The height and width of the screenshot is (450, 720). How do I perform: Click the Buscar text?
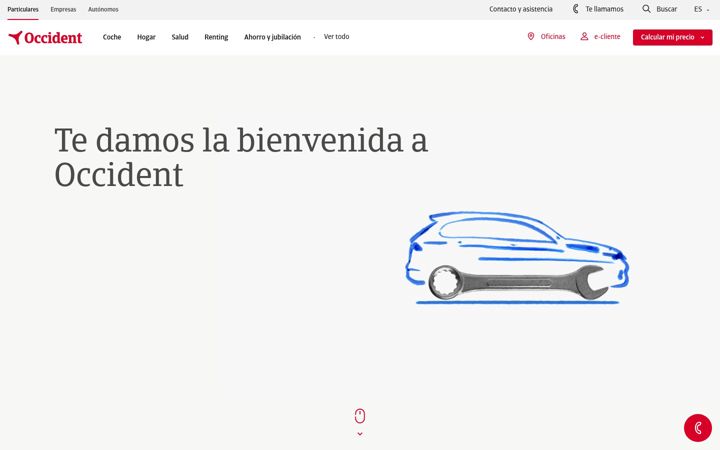[x=667, y=9]
